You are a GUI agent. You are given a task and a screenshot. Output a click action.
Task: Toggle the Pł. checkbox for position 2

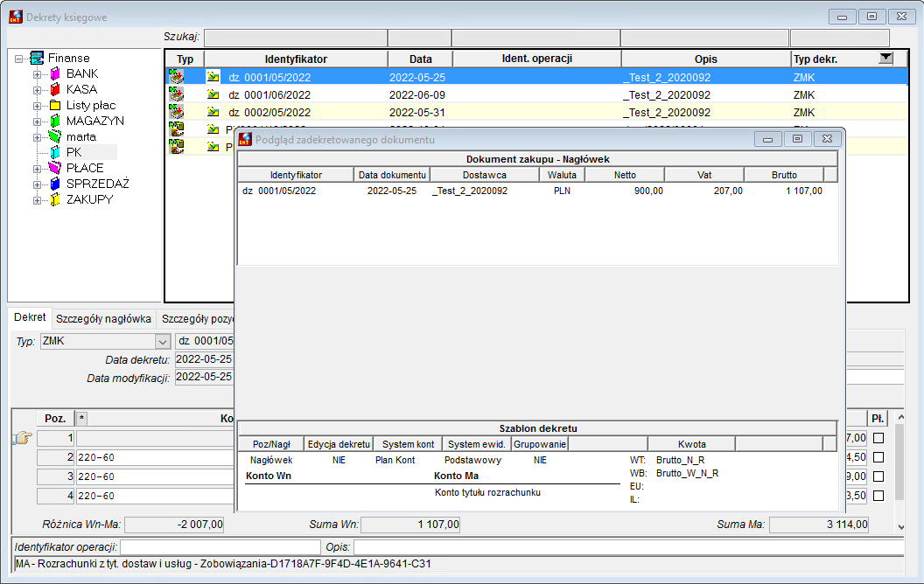878,457
